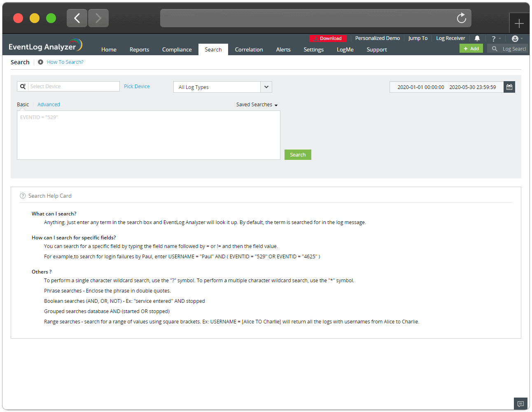Screen dimensions: 532x412
Task: Go to the Home tab
Action: point(109,49)
